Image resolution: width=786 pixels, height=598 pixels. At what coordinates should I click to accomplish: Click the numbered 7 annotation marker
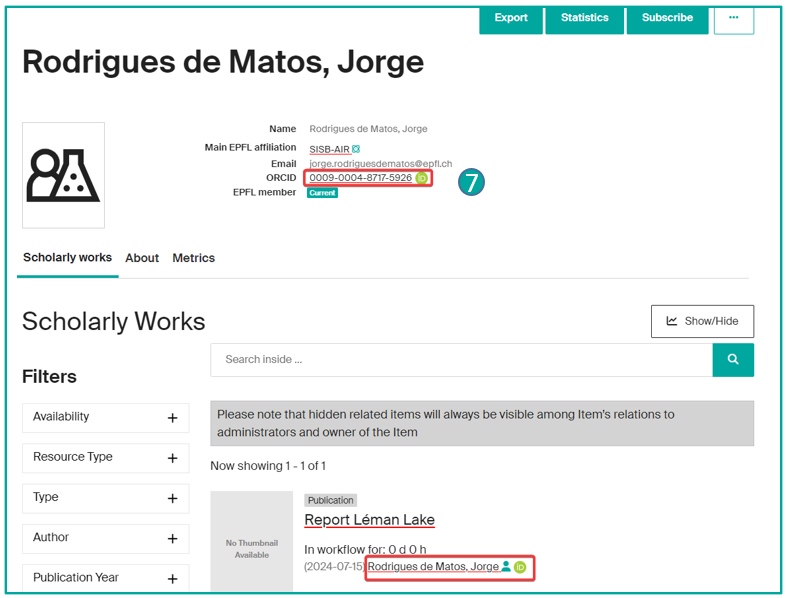pos(471,182)
